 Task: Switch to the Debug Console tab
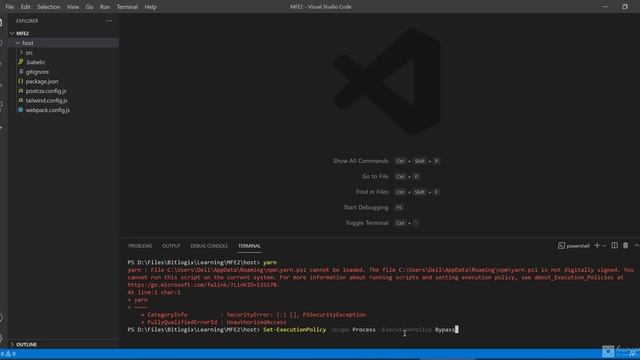pos(209,246)
